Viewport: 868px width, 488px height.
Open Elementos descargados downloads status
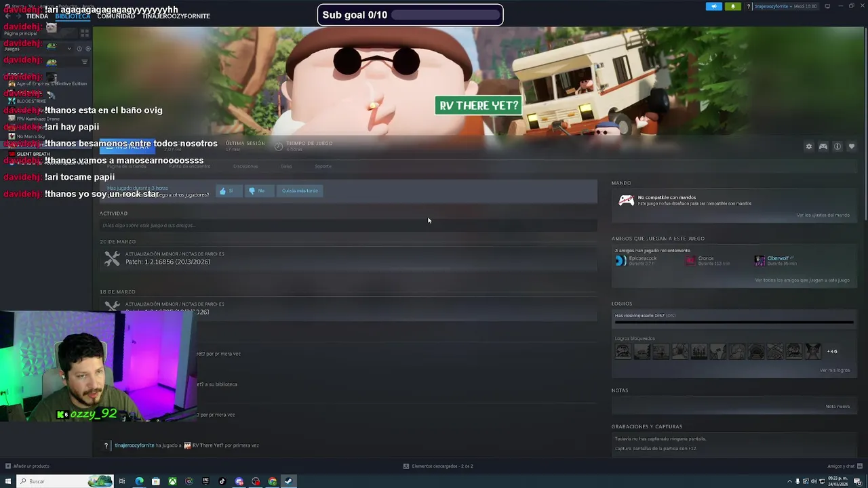point(438,466)
